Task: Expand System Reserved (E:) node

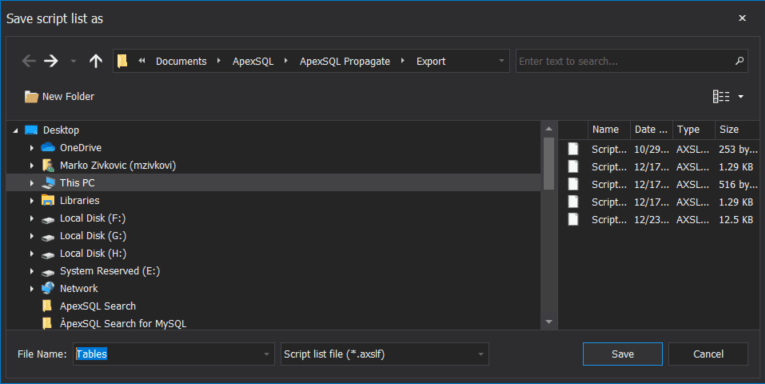Action: point(32,271)
